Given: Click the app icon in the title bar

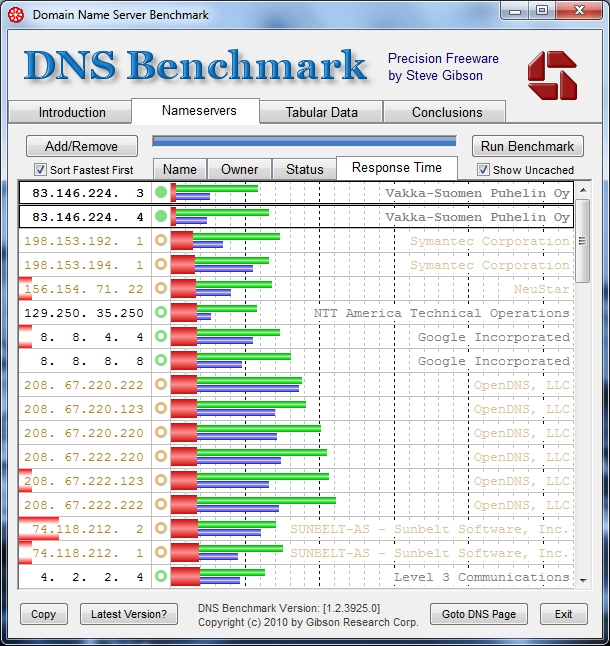Looking at the screenshot, I should click(16, 15).
